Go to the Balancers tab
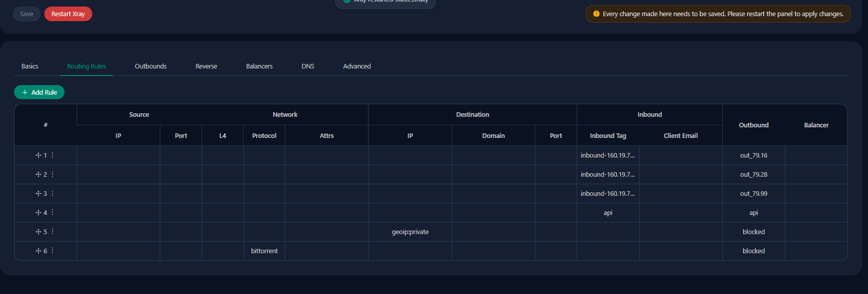 point(259,66)
